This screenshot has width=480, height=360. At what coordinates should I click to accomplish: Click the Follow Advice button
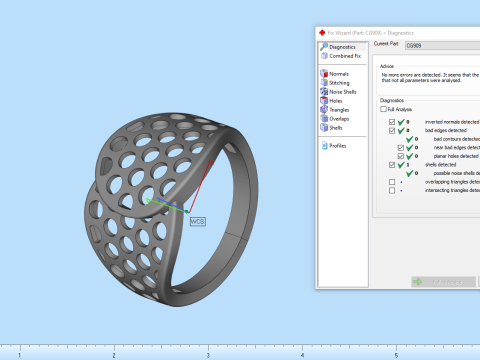(443, 282)
